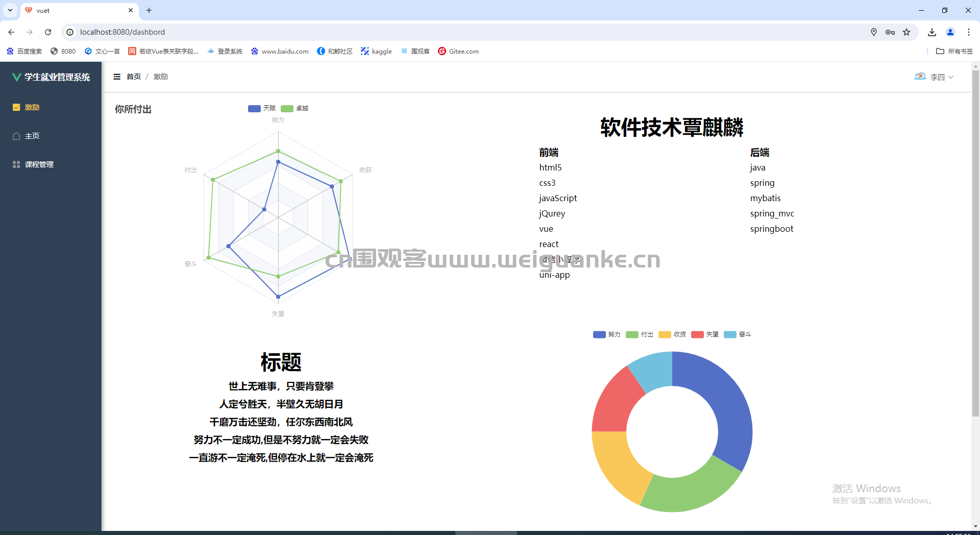Click the 激励 breadcrumb item
980x535 pixels.
(161, 77)
